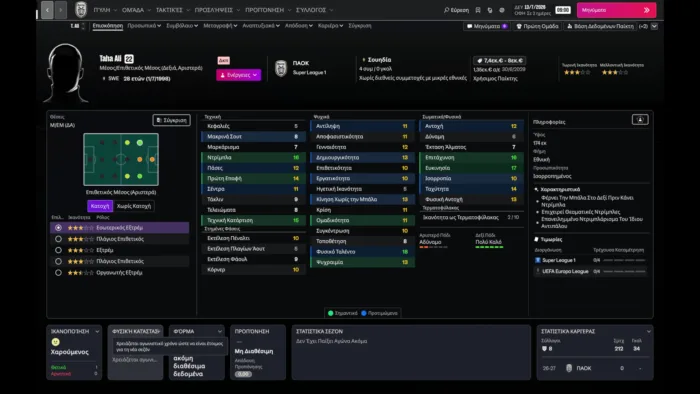This screenshot has width=700, height=394.
Task: Select the Χωρίς Κατοχή toggle
Action: pos(134,206)
